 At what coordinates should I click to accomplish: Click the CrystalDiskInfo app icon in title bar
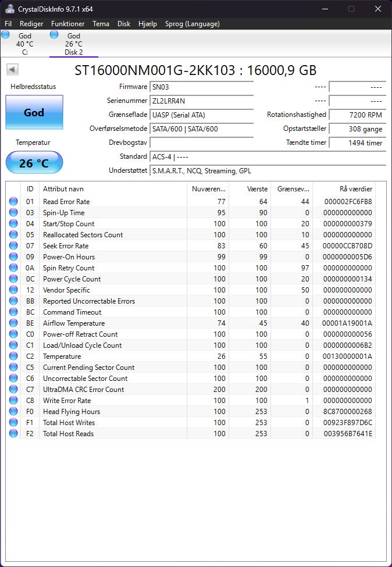(10, 9)
